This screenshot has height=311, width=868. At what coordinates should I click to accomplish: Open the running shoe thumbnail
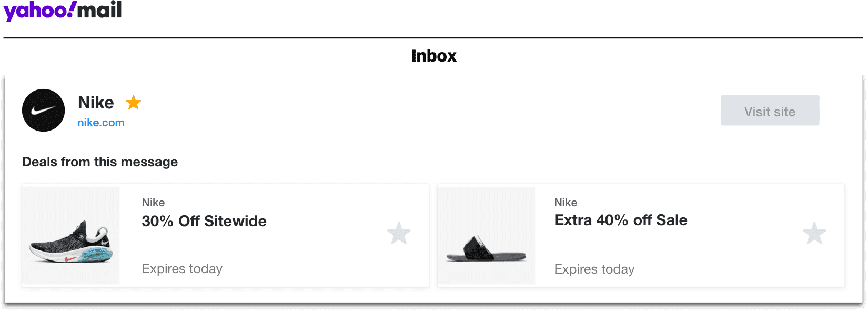pyautogui.click(x=71, y=235)
